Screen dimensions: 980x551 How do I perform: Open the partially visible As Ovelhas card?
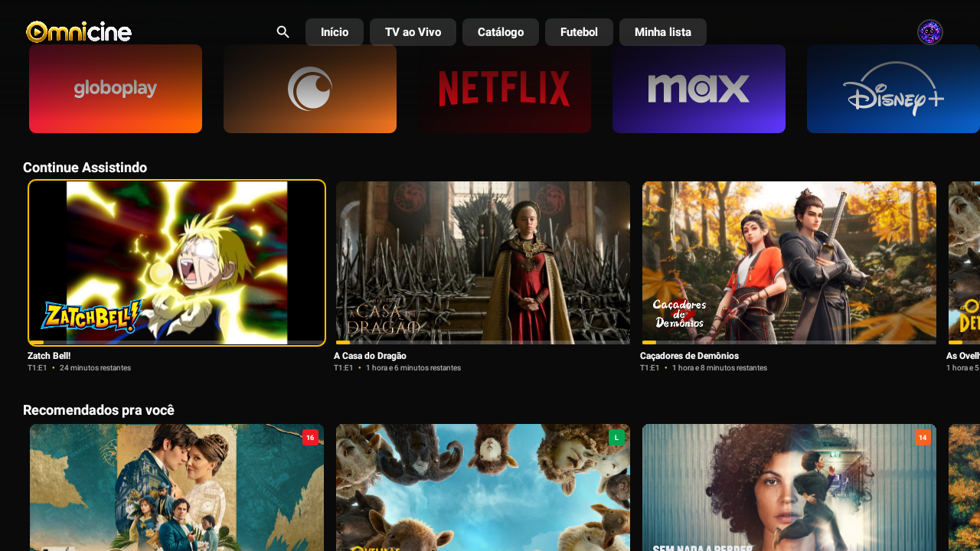[964, 262]
